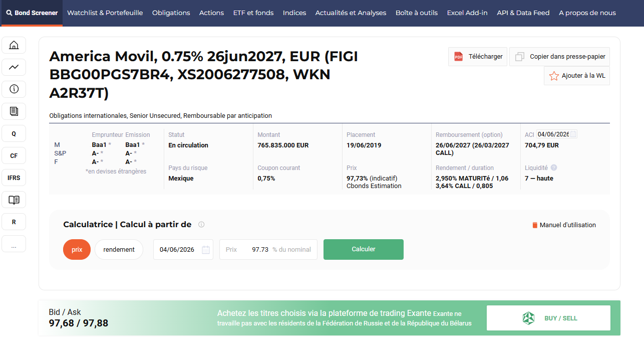
Task: Click the star icon for Ajouter à la WL
Action: coord(554,76)
